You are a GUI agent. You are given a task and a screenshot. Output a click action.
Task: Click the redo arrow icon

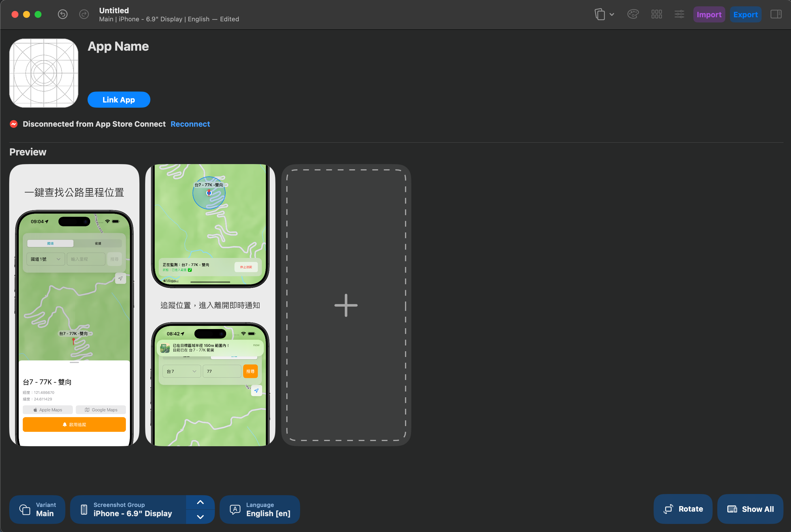[x=84, y=14]
